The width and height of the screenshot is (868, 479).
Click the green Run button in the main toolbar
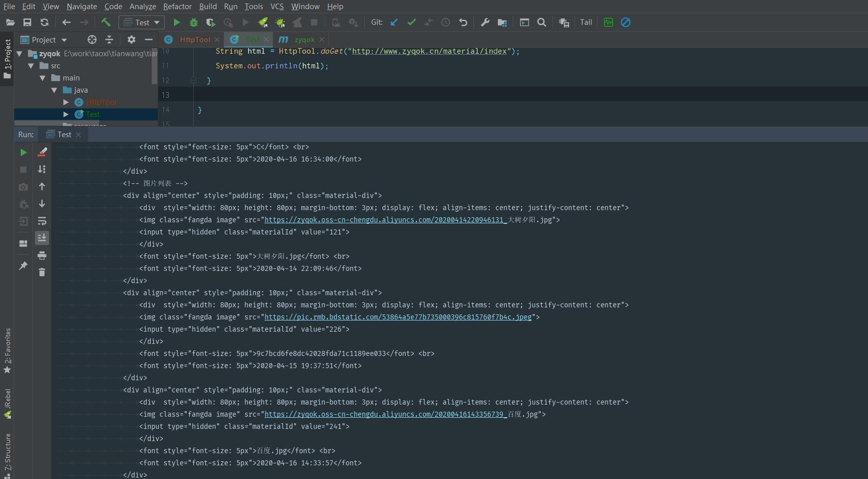pos(177,22)
